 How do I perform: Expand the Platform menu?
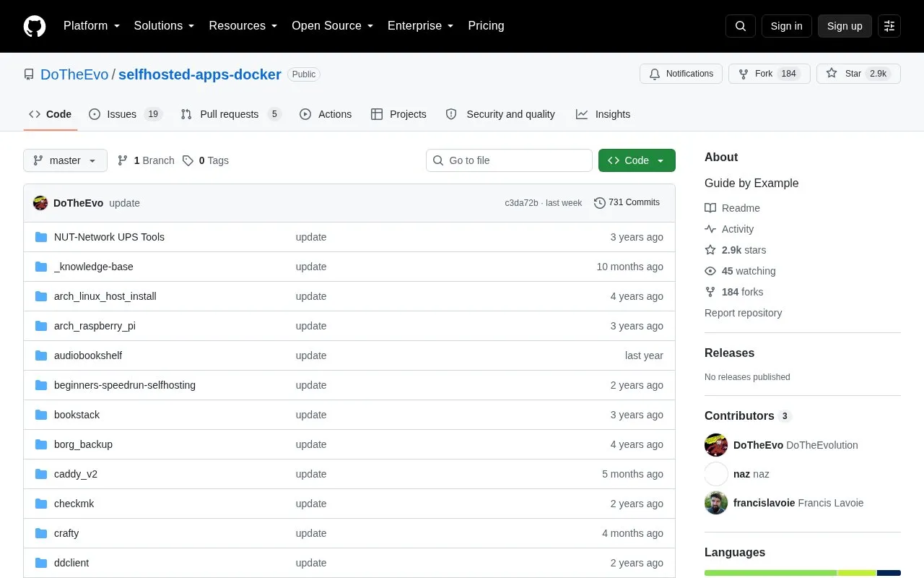[x=92, y=26]
